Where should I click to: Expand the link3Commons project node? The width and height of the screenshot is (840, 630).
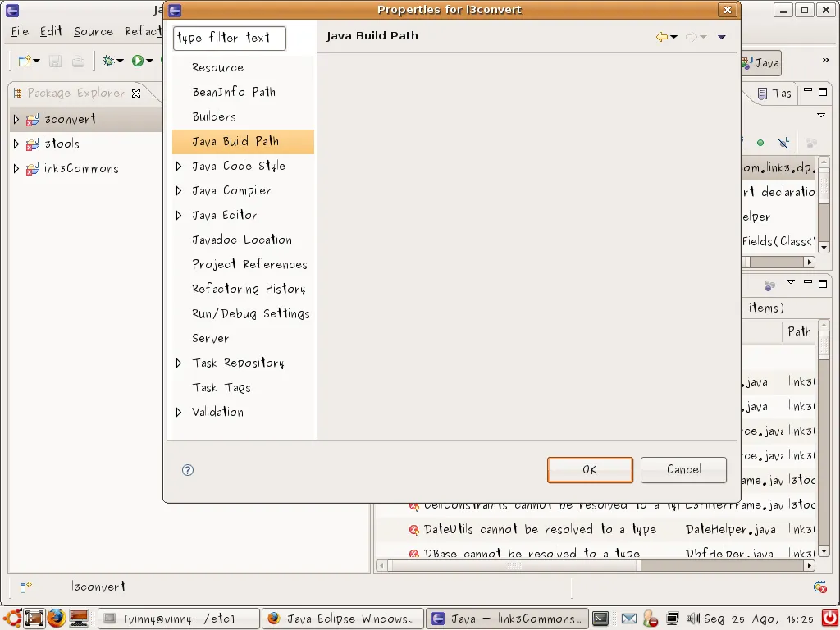click(x=16, y=168)
